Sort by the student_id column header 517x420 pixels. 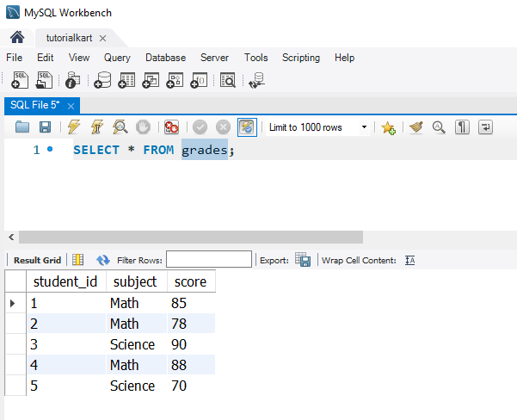(x=66, y=281)
